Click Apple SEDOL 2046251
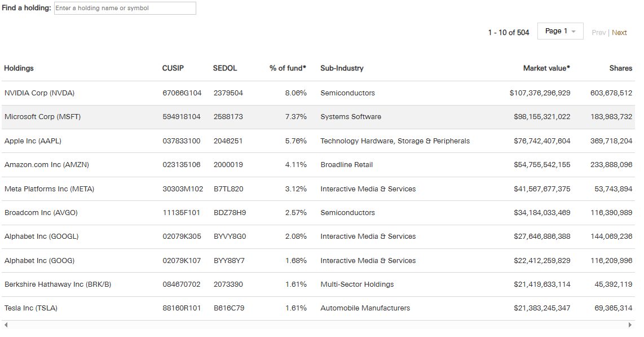The image size is (644, 337). 228,141
